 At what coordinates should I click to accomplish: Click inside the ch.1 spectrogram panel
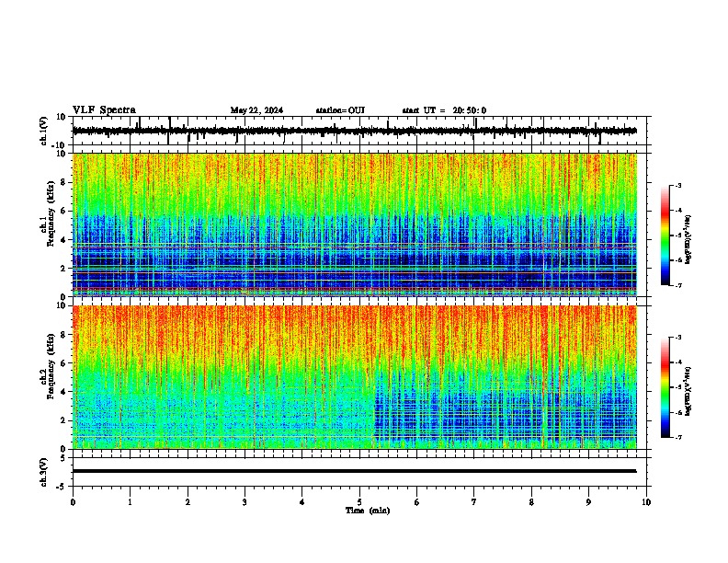tap(355, 224)
